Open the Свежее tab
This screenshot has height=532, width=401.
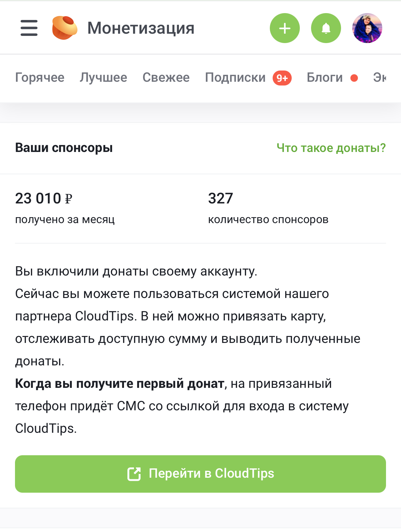click(166, 77)
